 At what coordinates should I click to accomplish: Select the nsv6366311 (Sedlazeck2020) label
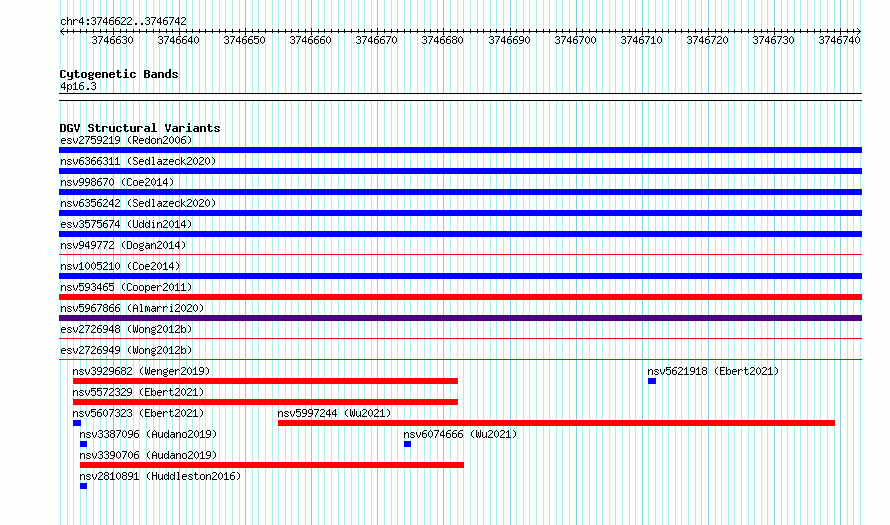point(138,161)
